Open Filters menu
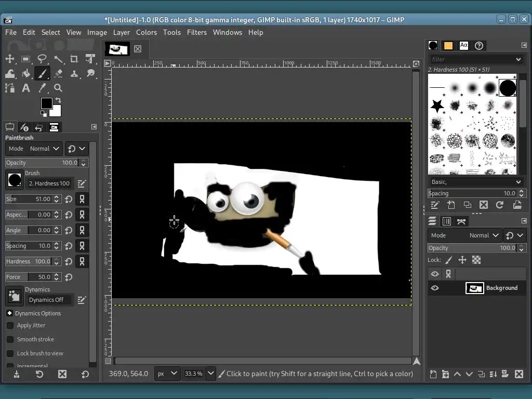The image size is (532, 399). pyautogui.click(x=197, y=33)
